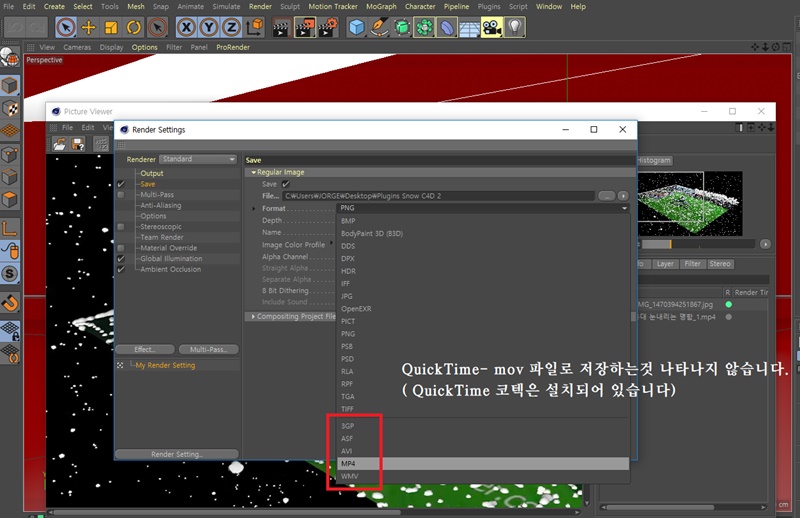The height and width of the screenshot is (518, 800).
Task: Open the MoGraph menu
Action: 381,7
